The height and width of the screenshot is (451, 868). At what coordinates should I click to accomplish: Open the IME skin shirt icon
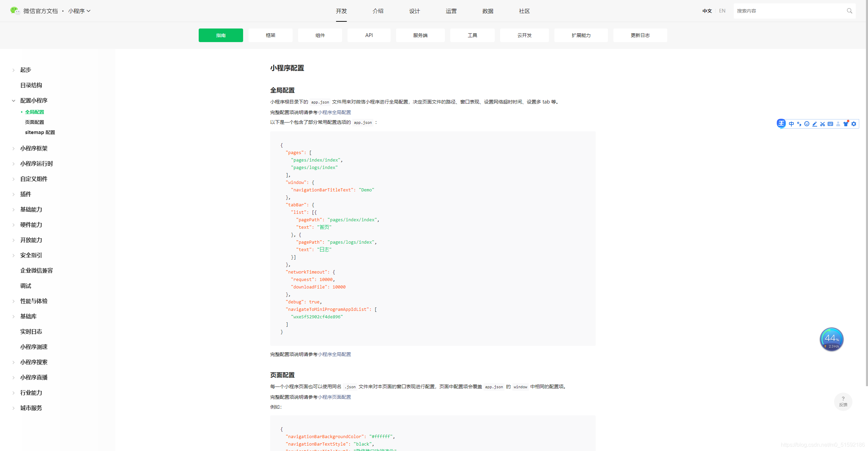(x=846, y=124)
